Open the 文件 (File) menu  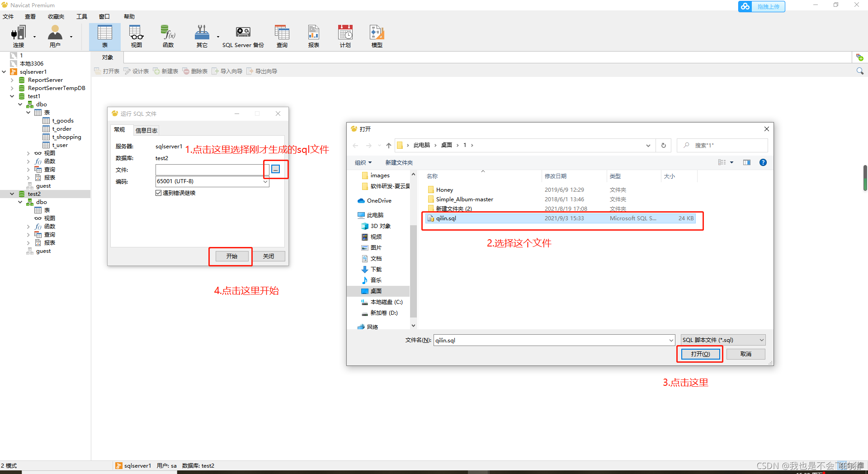(x=8, y=16)
